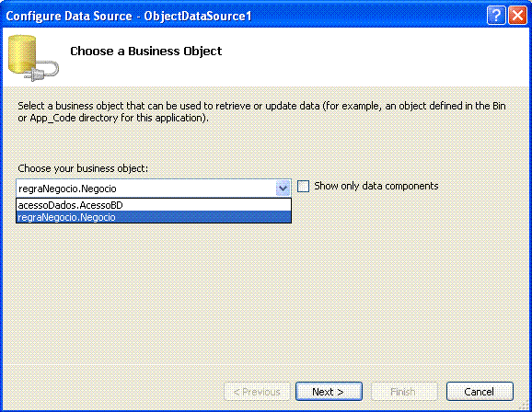
Task: Click the ObjectDataSource1 name in title
Action: (x=198, y=16)
